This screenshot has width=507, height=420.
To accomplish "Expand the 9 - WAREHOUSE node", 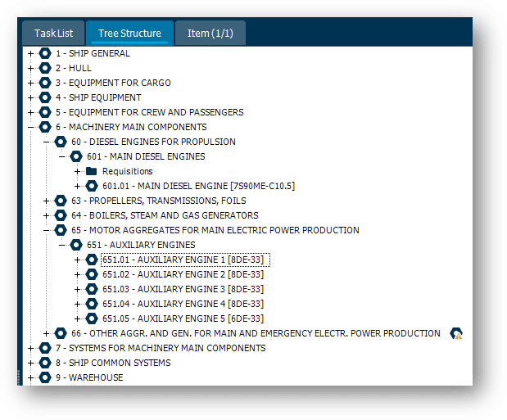I will click(31, 377).
